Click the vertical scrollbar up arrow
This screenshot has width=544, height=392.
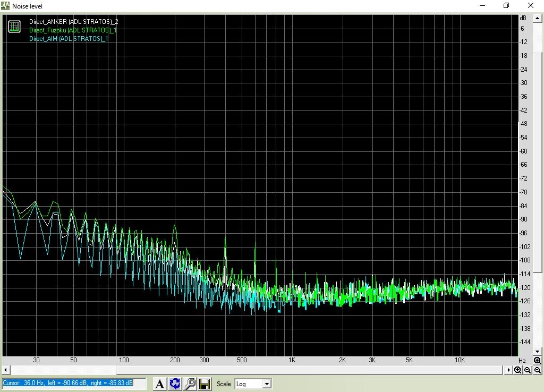(537, 19)
